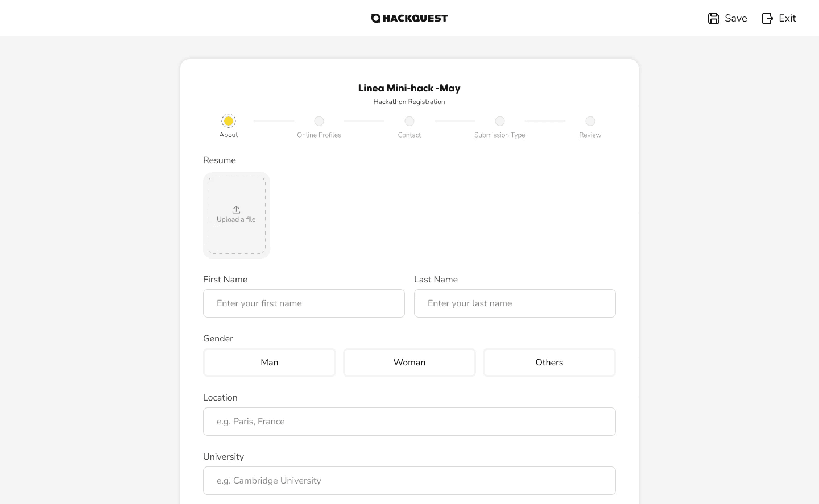
Task: Go to the Contact step
Action: [409, 121]
